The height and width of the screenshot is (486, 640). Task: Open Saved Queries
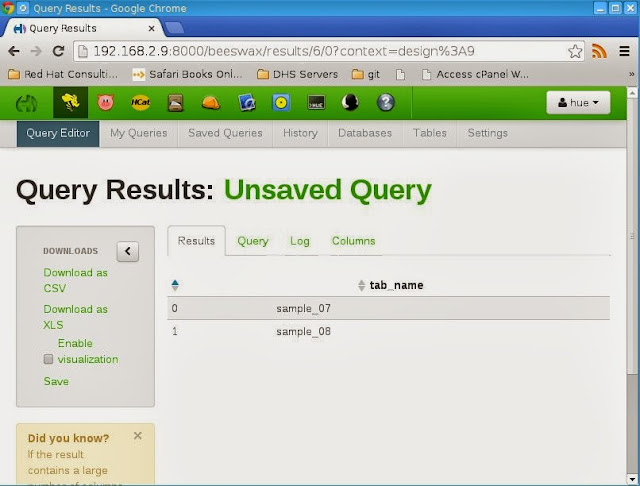[x=225, y=133]
